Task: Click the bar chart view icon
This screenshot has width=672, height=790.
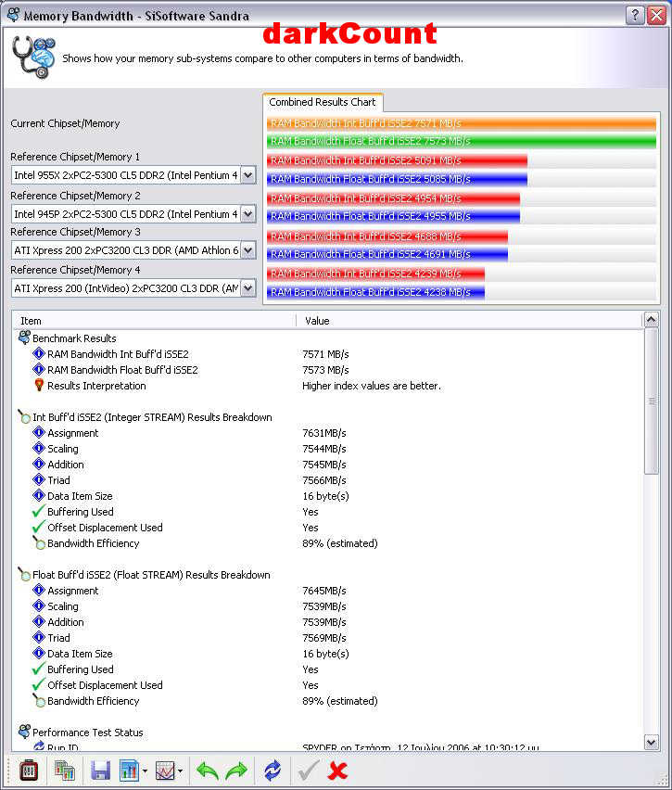Action: pyautogui.click(x=129, y=771)
